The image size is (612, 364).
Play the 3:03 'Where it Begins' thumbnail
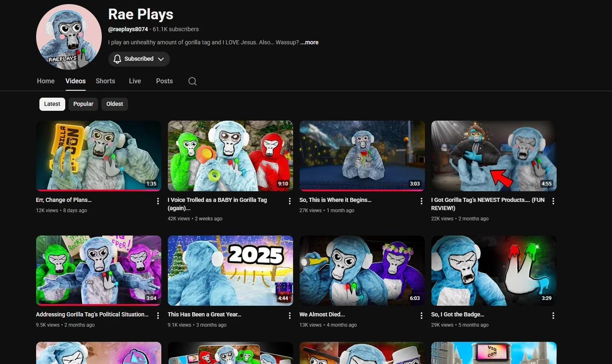[362, 156]
